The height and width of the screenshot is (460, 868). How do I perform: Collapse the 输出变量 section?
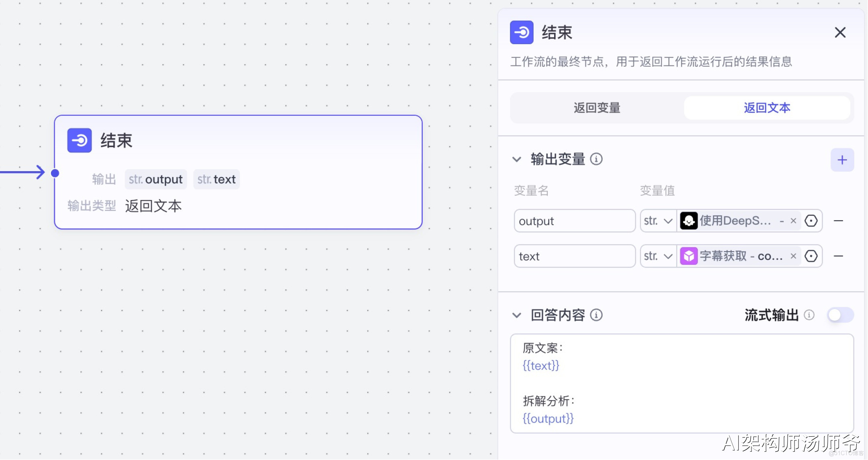click(517, 159)
